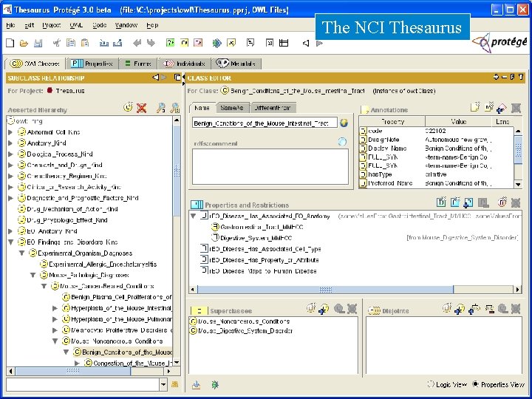Click the Redo arrow toolbar icon
Screen dimensions: 532x399
point(151,43)
